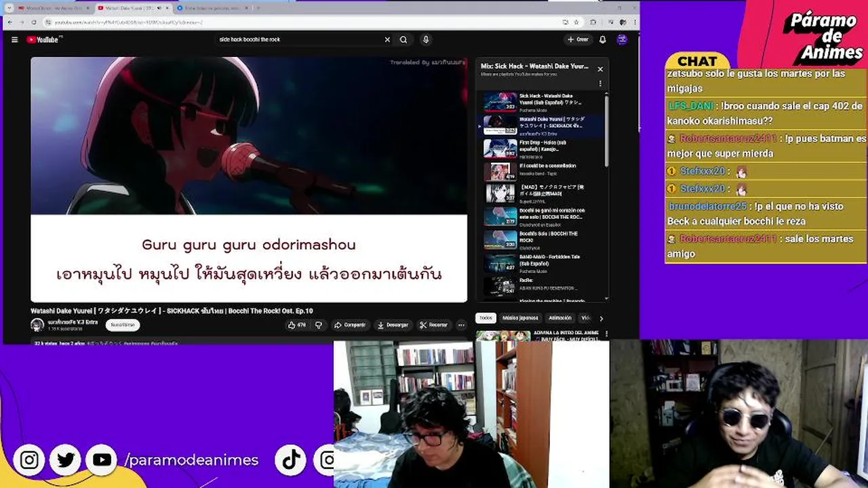
Task: Clear the YouTube search field text
Action: (387, 39)
